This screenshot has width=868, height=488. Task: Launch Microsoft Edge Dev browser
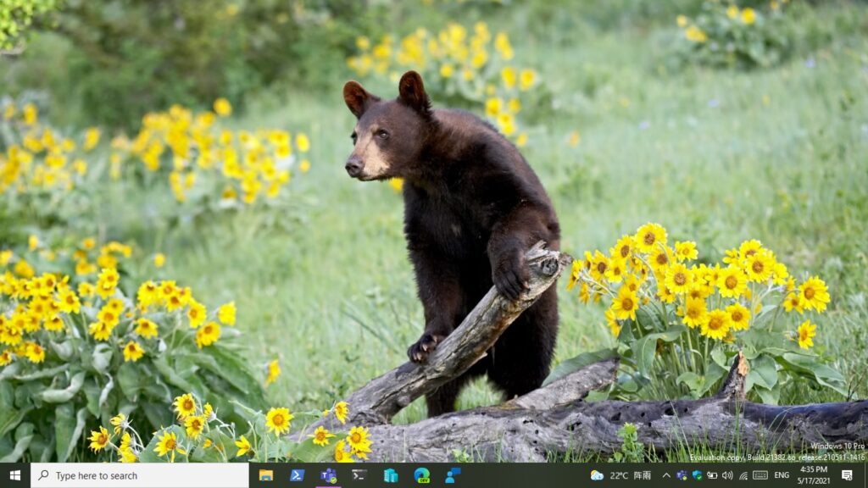[421, 475]
